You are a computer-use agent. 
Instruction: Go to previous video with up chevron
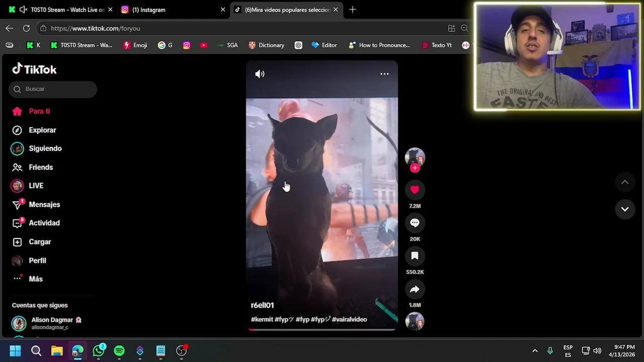[625, 183]
